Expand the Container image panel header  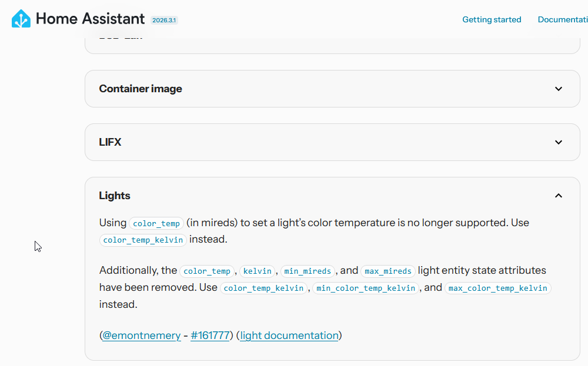pyautogui.click(x=332, y=89)
